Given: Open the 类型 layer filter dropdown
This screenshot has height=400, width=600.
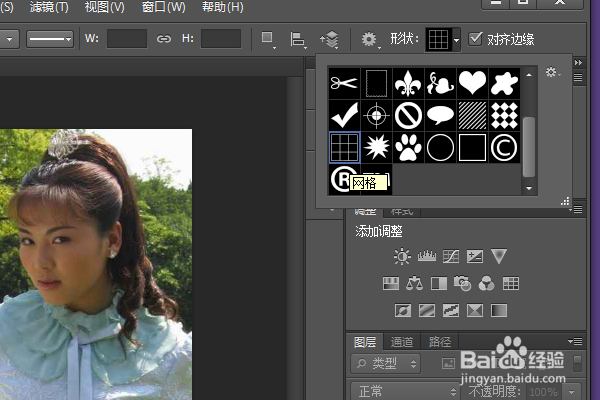Looking at the screenshot, I should pos(386,363).
